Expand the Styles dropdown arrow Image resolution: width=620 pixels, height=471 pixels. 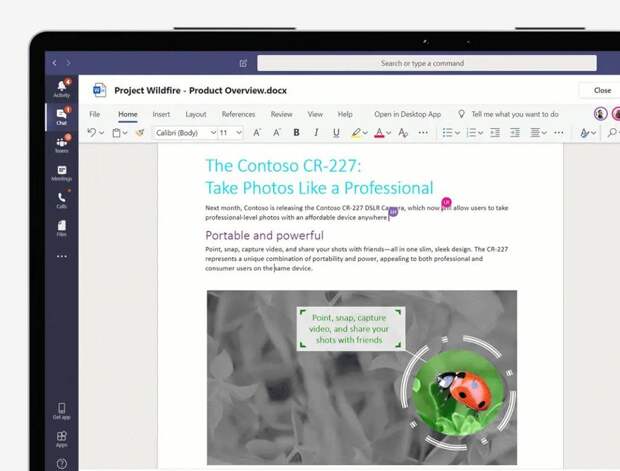point(594,133)
